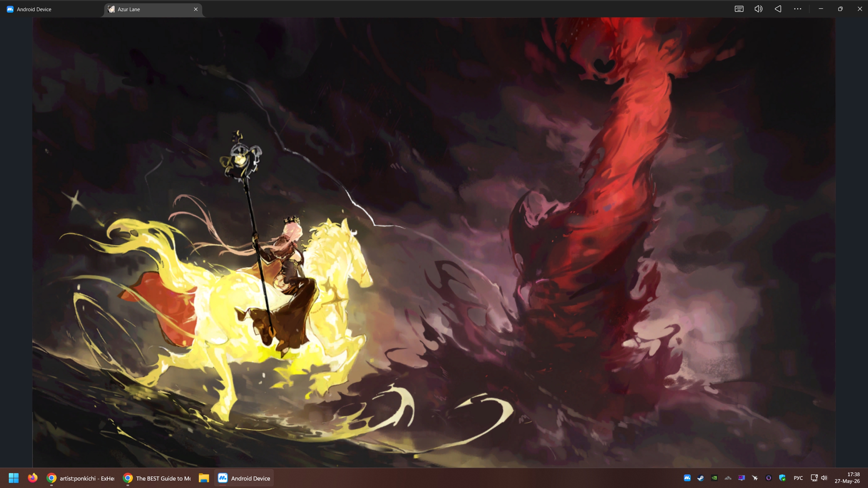Open the network connection tray icon
The height and width of the screenshot is (488, 868).
pyautogui.click(x=814, y=478)
